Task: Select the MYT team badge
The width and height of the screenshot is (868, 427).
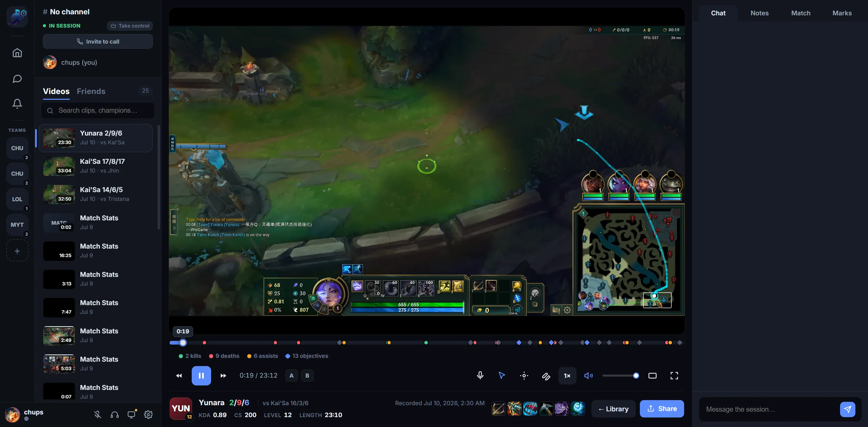Action: [17, 225]
